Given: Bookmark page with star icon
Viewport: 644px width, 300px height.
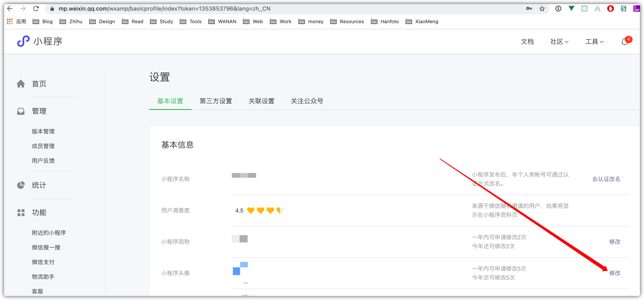Looking at the screenshot, I should [542, 9].
